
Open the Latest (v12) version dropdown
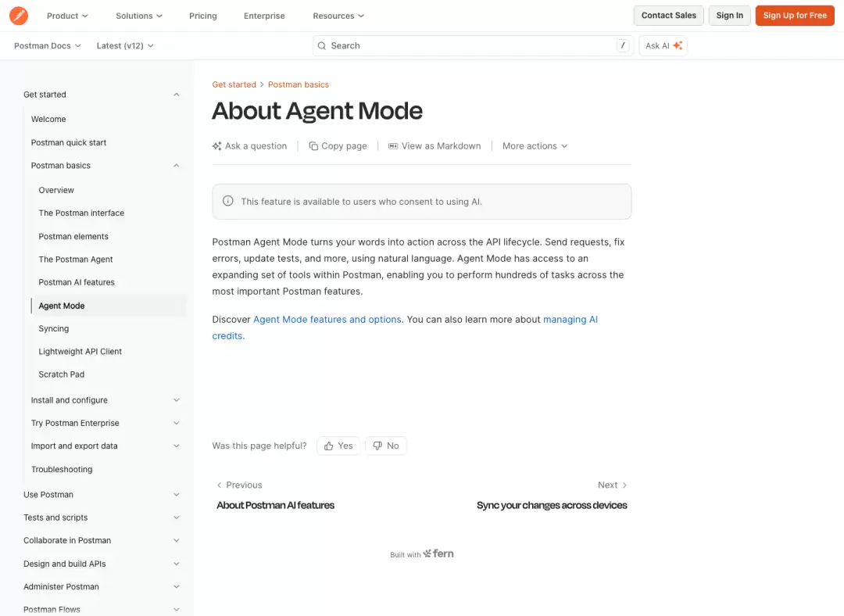(x=125, y=46)
